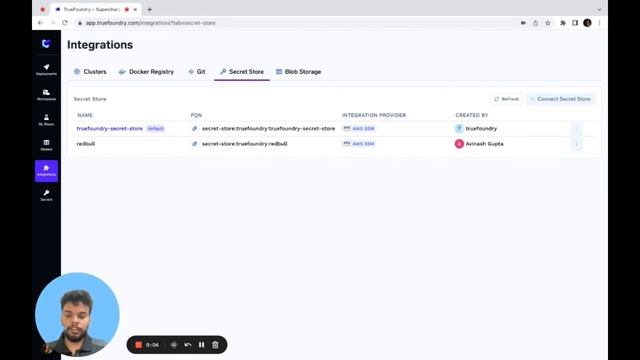This screenshot has width=640, height=360.
Task: Switch to the Clusters tab
Action: [x=90, y=71]
